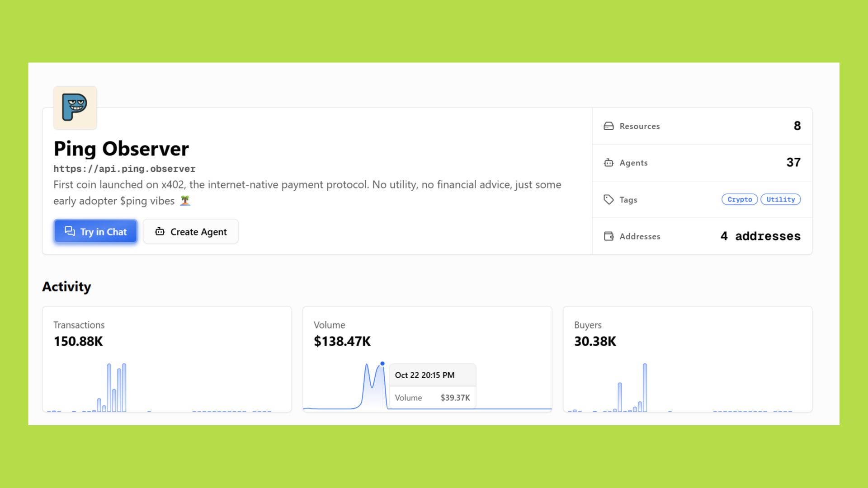The width and height of the screenshot is (868, 488).
Task: Click the Tags label icon
Action: [609, 199]
